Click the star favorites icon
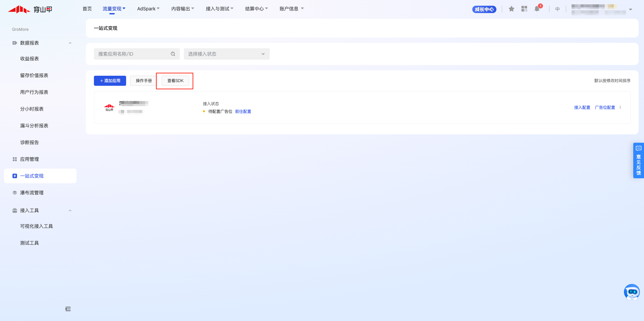 click(511, 9)
